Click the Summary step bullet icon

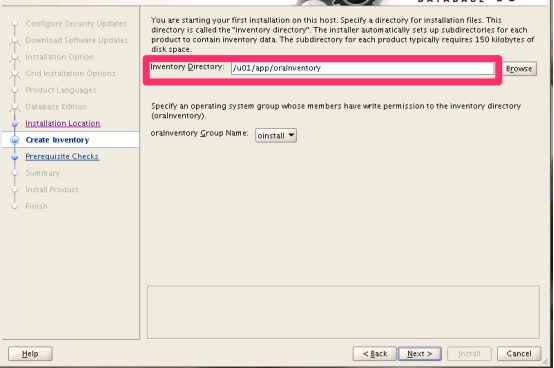click(x=15, y=173)
